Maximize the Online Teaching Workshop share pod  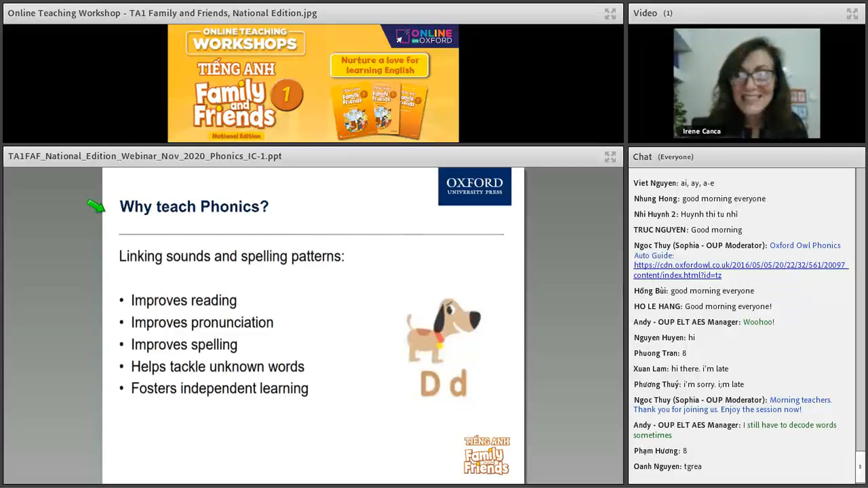tap(610, 14)
